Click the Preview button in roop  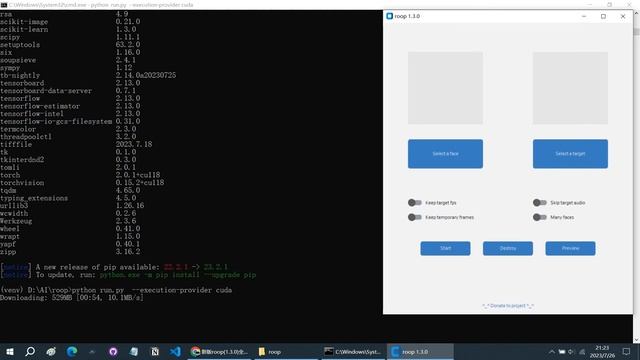coord(570,248)
